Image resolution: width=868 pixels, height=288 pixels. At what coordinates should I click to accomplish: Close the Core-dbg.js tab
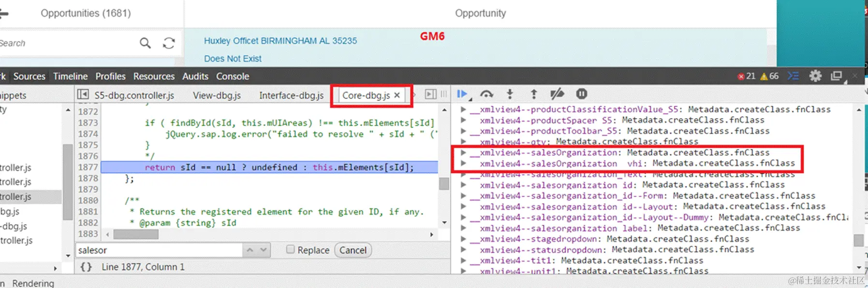(x=397, y=95)
